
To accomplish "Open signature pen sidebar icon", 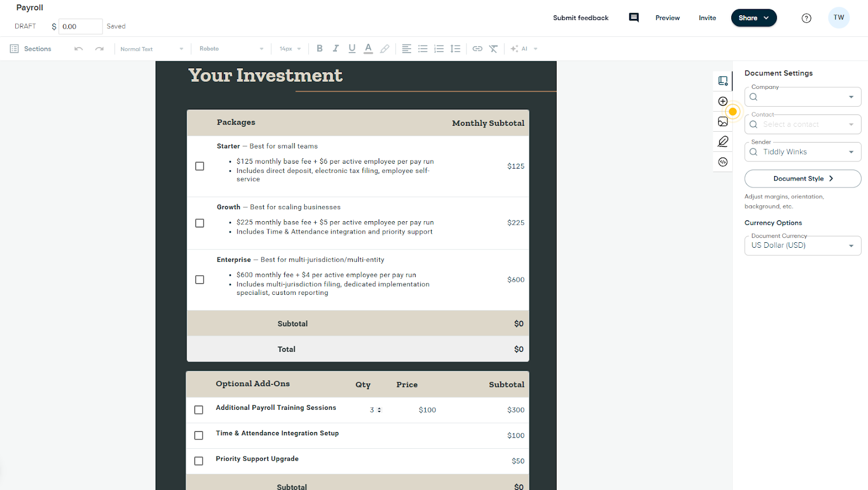I will (x=723, y=141).
